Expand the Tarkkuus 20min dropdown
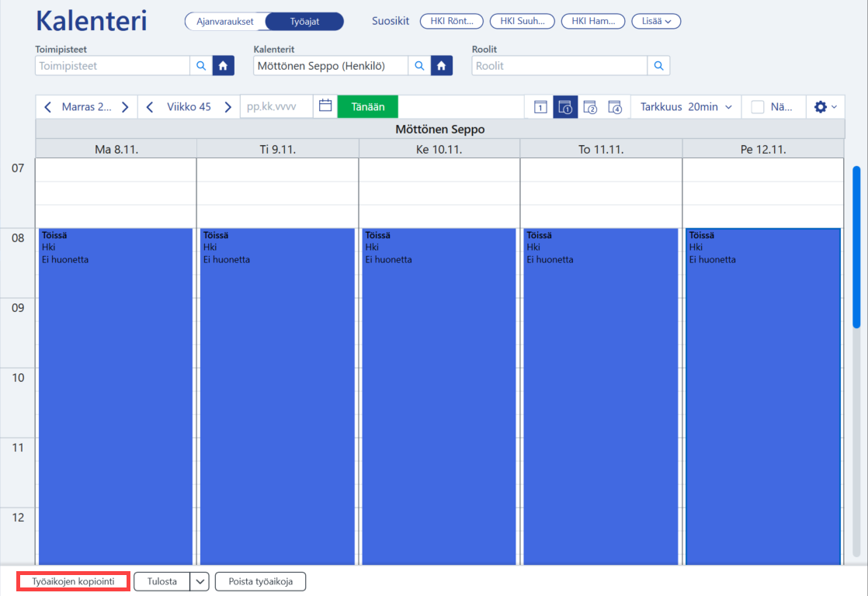Image resolution: width=868 pixels, height=596 pixels. [x=686, y=107]
